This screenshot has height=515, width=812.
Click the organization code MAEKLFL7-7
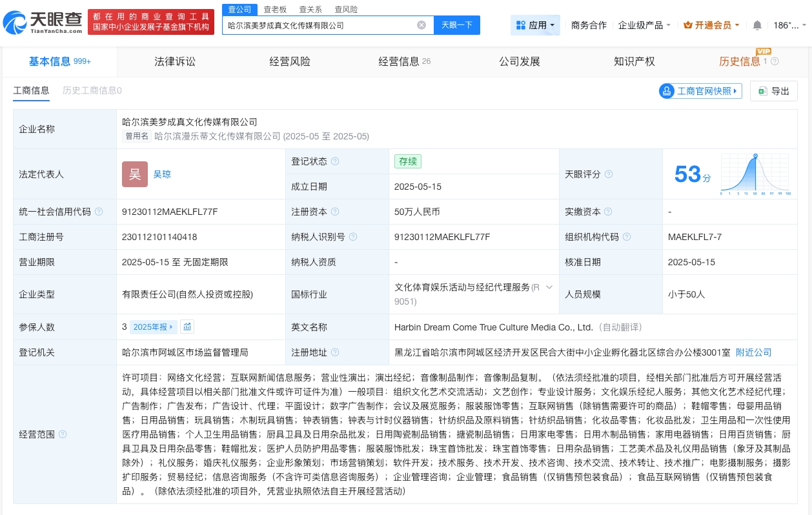pyautogui.click(x=695, y=237)
